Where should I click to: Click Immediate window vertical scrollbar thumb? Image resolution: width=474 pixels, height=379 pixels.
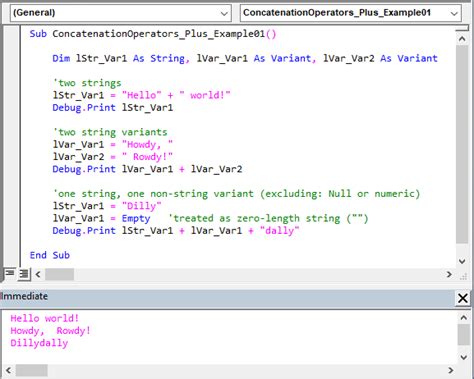[464, 335]
